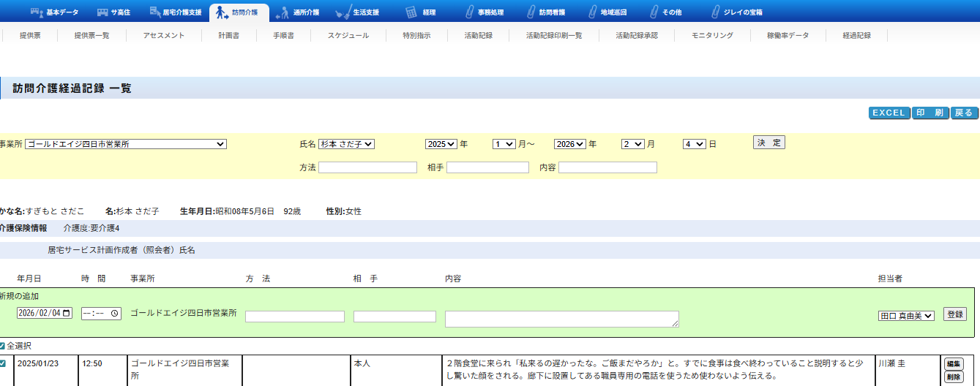
Task: Open 生活支援 broom icon
Action: (x=342, y=12)
